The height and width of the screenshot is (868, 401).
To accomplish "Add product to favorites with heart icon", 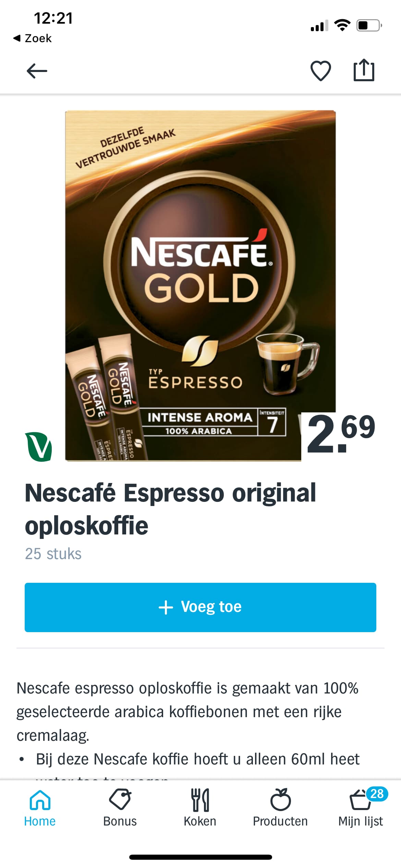I will (x=320, y=71).
